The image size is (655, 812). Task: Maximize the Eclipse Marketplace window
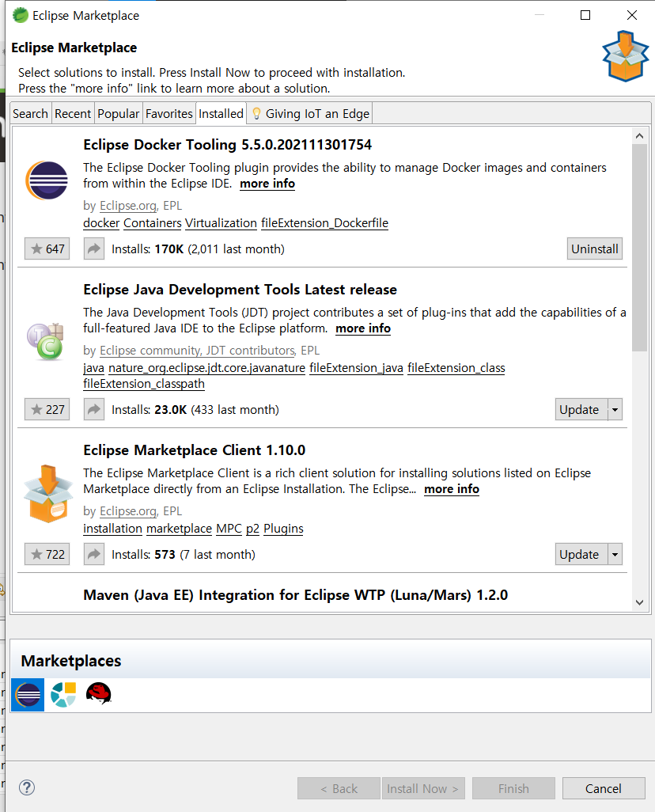point(585,15)
